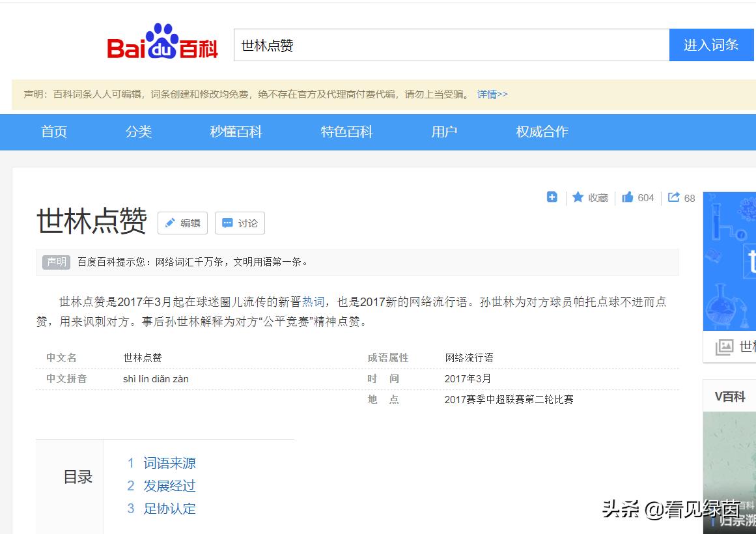This screenshot has height=534, width=756.
Task: Open the 详情>> disclaimer link
Action: point(492,94)
